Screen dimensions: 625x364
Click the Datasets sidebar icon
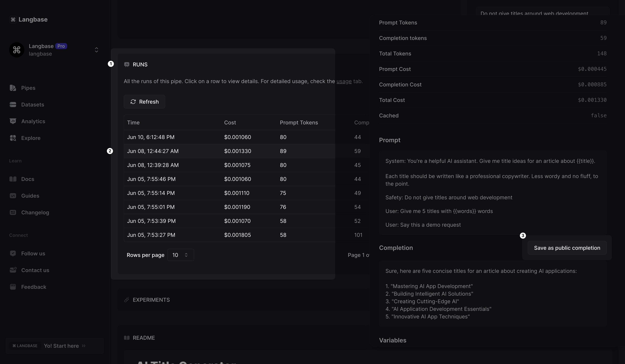tap(13, 105)
